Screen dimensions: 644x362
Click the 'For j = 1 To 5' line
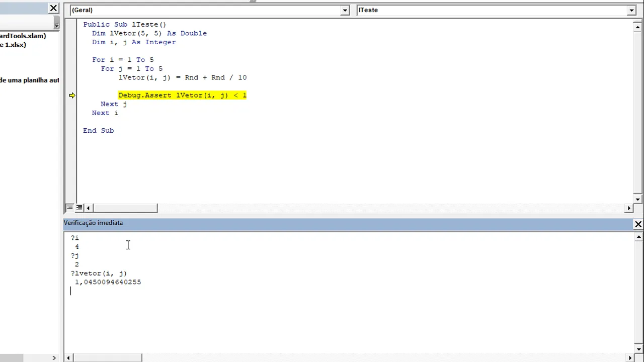pyautogui.click(x=131, y=69)
